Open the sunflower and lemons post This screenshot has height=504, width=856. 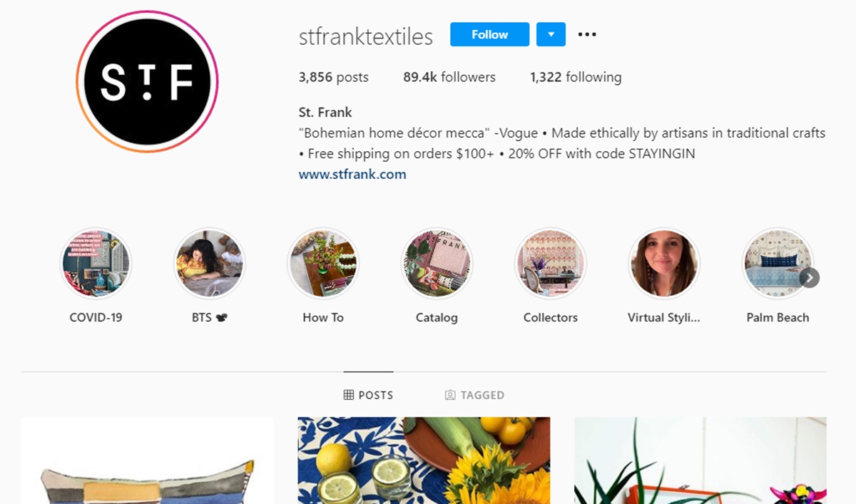pyautogui.click(x=424, y=461)
